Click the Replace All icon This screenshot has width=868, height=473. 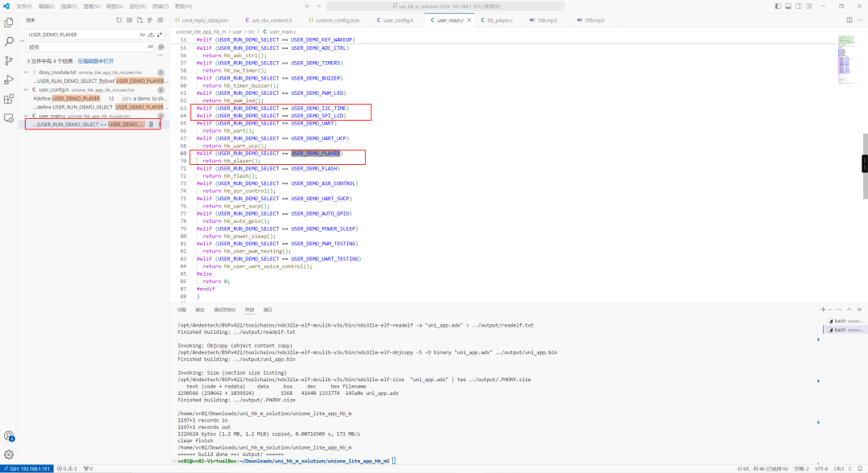click(x=159, y=47)
